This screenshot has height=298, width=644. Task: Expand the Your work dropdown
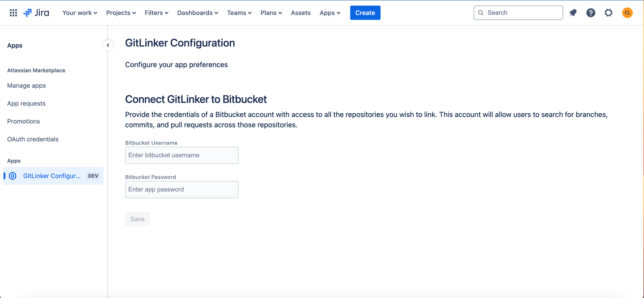tap(80, 13)
